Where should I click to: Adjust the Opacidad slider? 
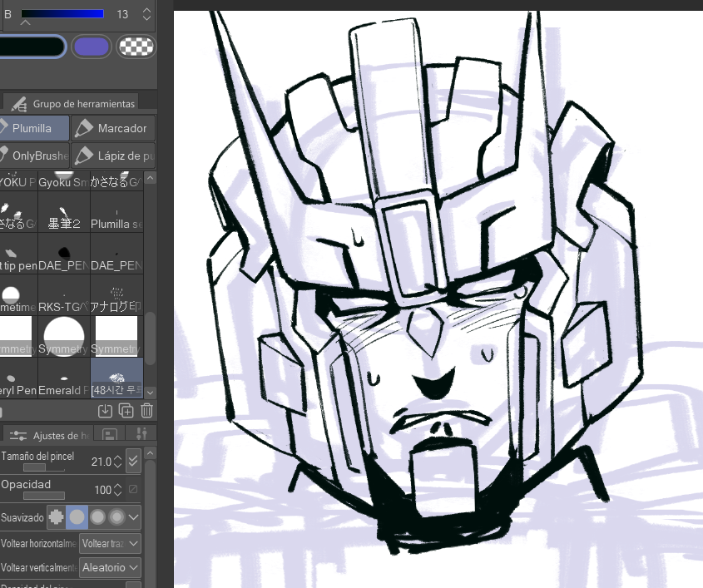coord(44,495)
